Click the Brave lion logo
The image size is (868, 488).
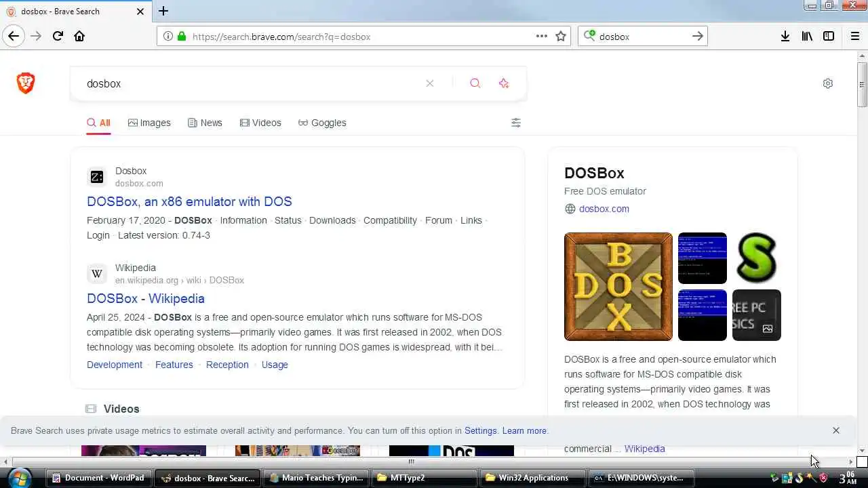pos(26,83)
